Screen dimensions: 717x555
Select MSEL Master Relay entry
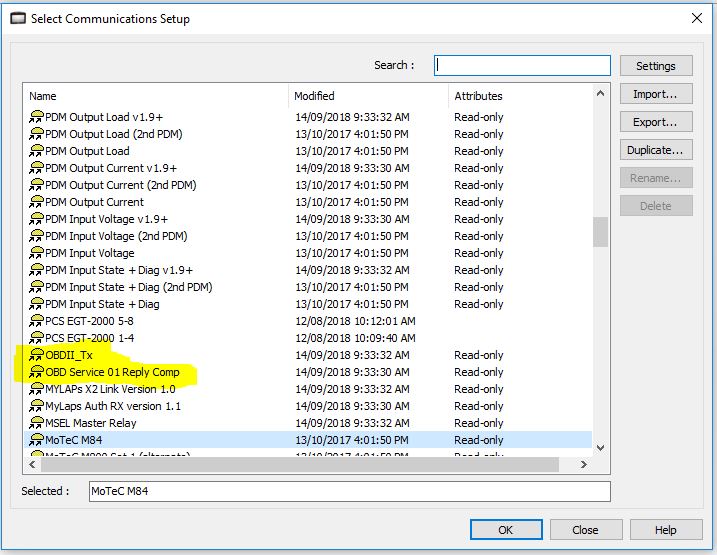pyautogui.click(x=91, y=423)
